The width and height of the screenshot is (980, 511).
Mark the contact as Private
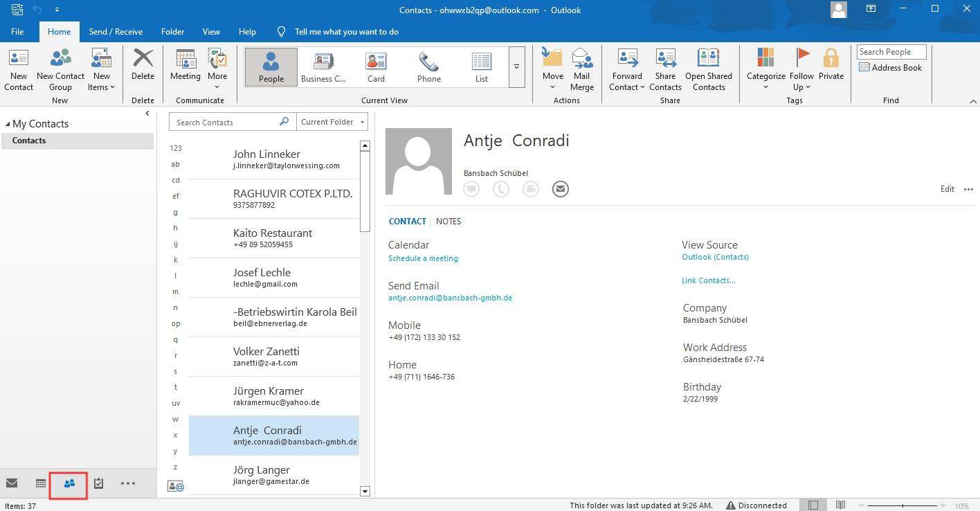click(x=831, y=66)
